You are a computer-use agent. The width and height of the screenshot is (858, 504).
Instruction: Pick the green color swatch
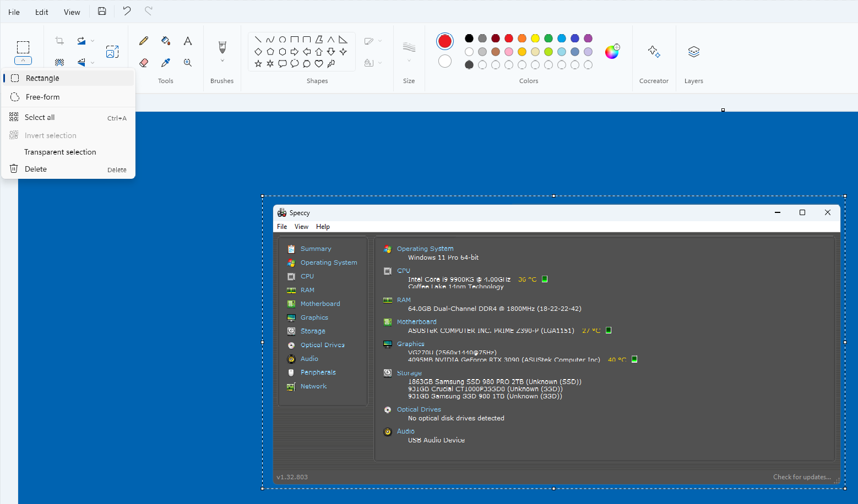point(549,38)
